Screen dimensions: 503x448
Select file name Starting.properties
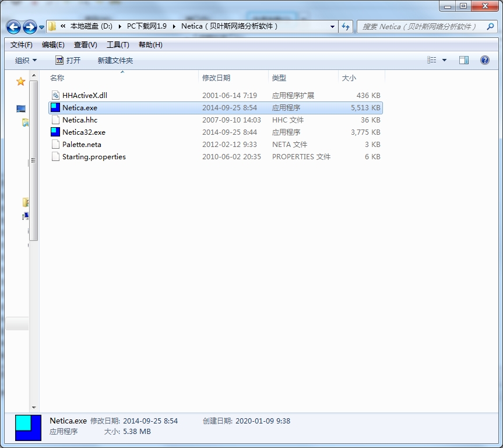click(94, 157)
